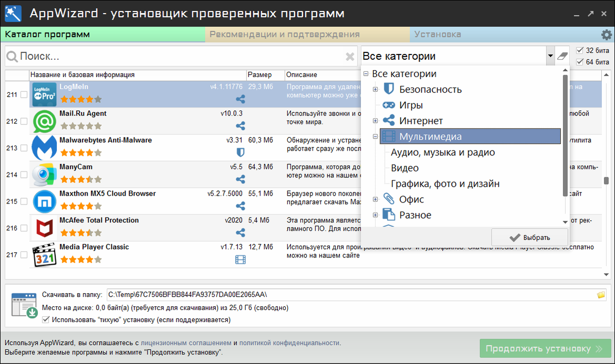The height and width of the screenshot is (364, 615).
Task: Select Аудио, музыка и радио subcategory
Action: point(443,152)
